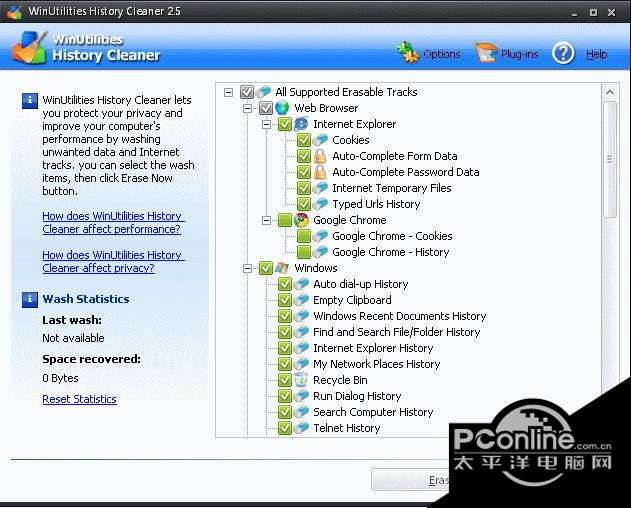The width and height of the screenshot is (631, 508).
Task: Uncheck the Telnet History checkbox
Action: 285,428
